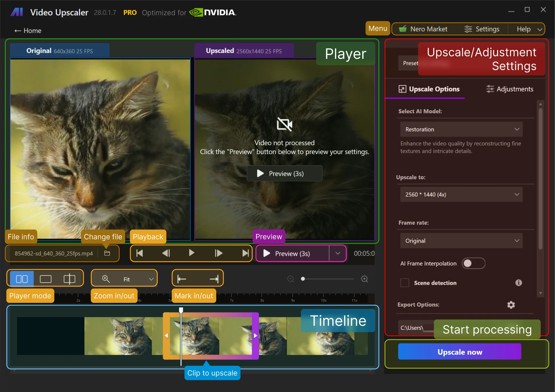The width and height of the screenshot is (555, 392).
Task: Click the timeline zoom slider handle
Action: coord(303,279)
